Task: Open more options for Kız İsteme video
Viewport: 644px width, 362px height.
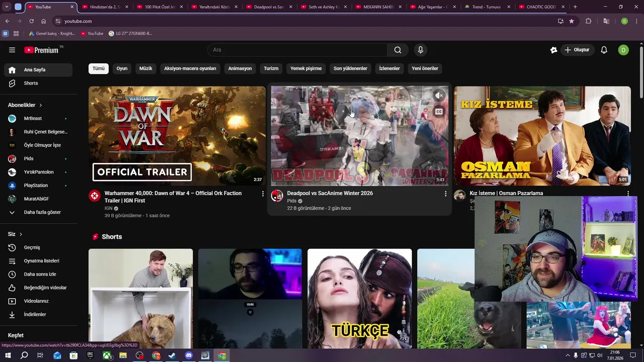Action: 628,194
